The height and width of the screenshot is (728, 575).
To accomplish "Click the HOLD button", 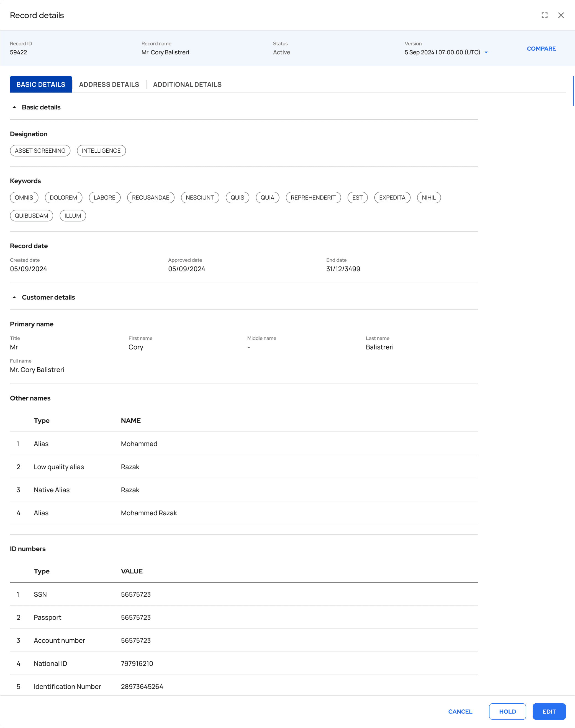I will pos(507,711).
